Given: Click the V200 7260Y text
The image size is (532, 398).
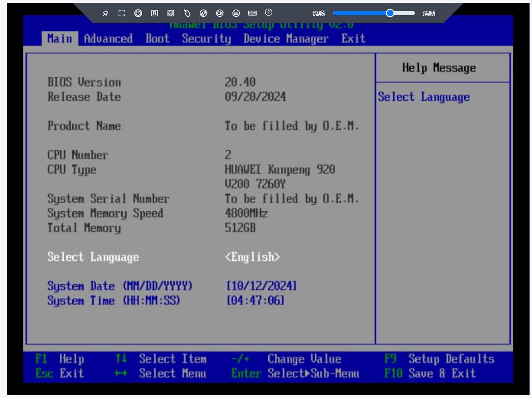Looking at the screenshot, I should click(255, 184).
